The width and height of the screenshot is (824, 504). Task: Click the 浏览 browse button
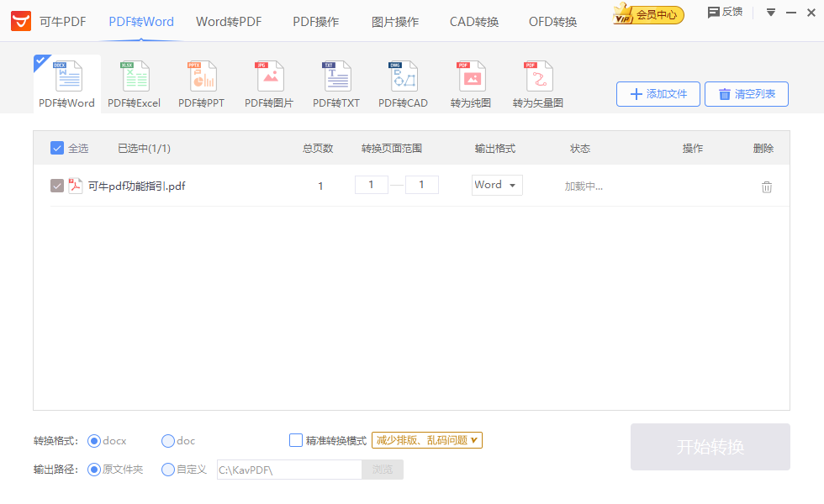tap(383, 470)
